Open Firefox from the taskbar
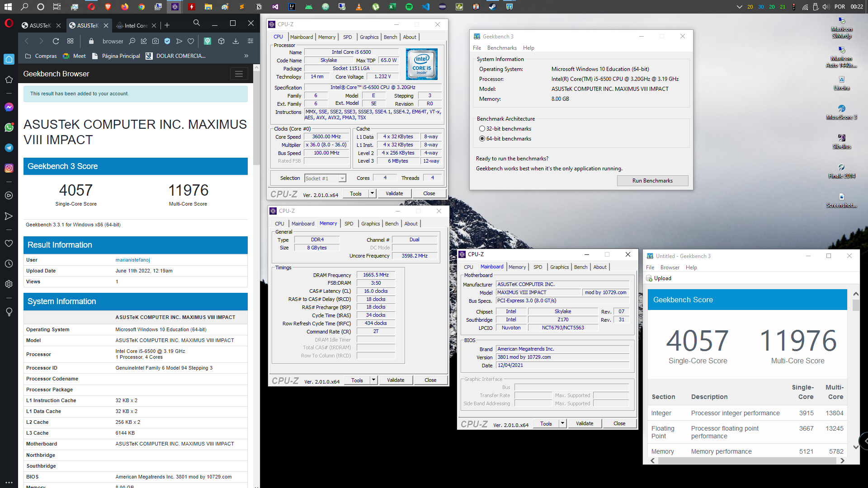 (x=124, y=7)
